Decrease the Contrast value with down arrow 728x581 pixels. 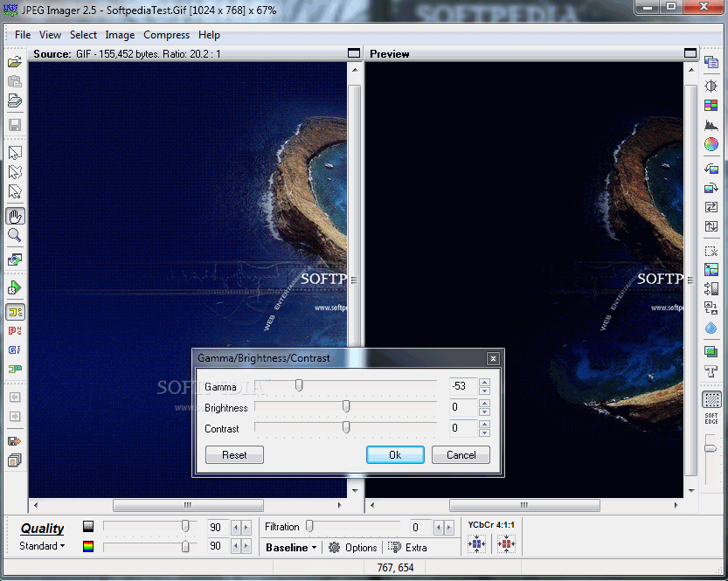pyautogui.click(x=485, y=433)
